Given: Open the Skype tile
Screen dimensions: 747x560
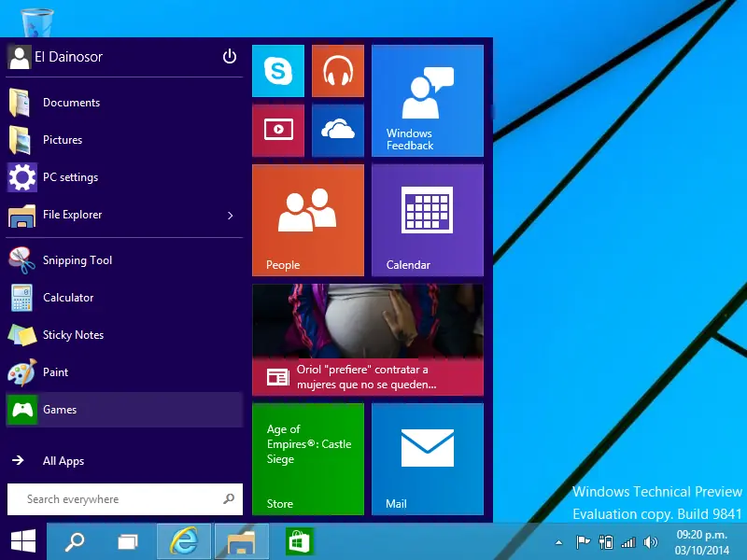Looking at the screenshot, I should pos(277,71).
